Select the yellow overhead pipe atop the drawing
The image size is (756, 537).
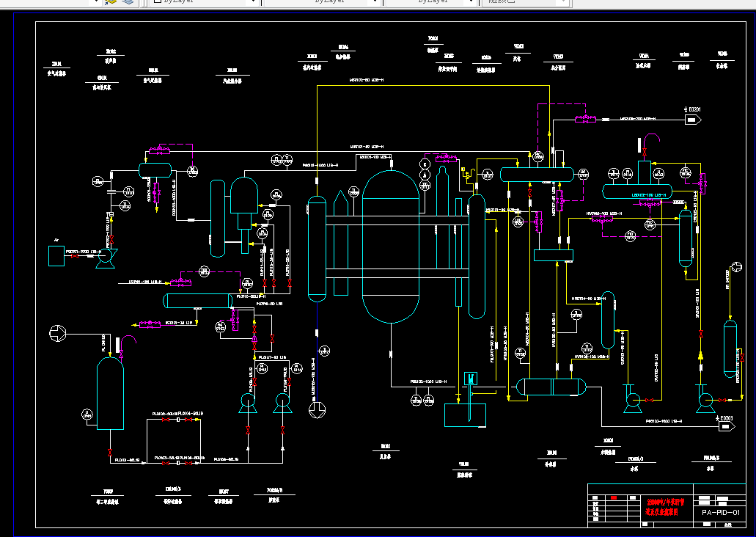click(x=433, y=85)
